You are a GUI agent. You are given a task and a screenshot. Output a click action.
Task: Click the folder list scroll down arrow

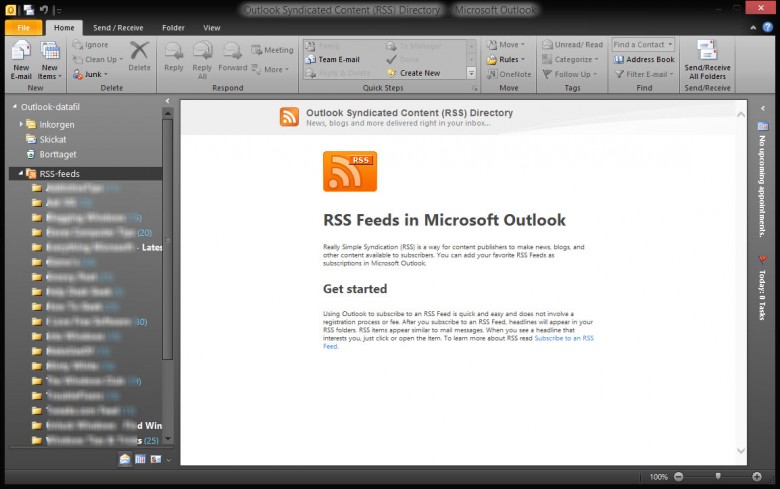[168, 439]
